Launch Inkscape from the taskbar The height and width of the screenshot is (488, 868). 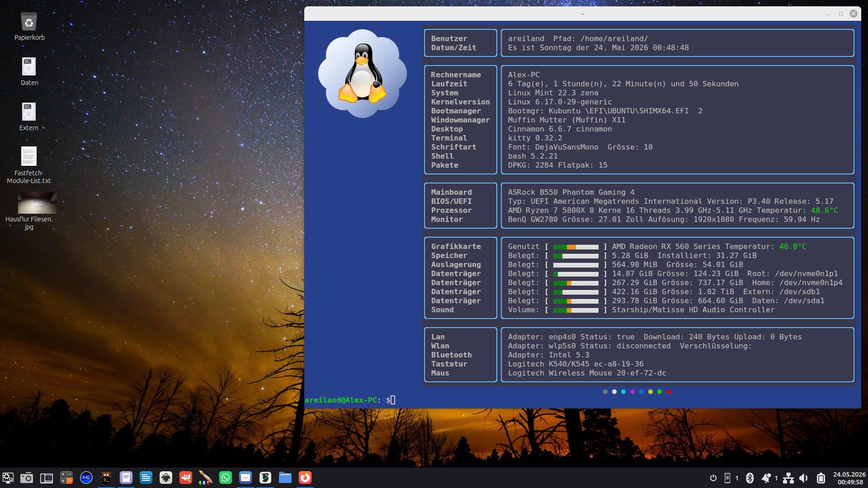[x=166, y=478]
